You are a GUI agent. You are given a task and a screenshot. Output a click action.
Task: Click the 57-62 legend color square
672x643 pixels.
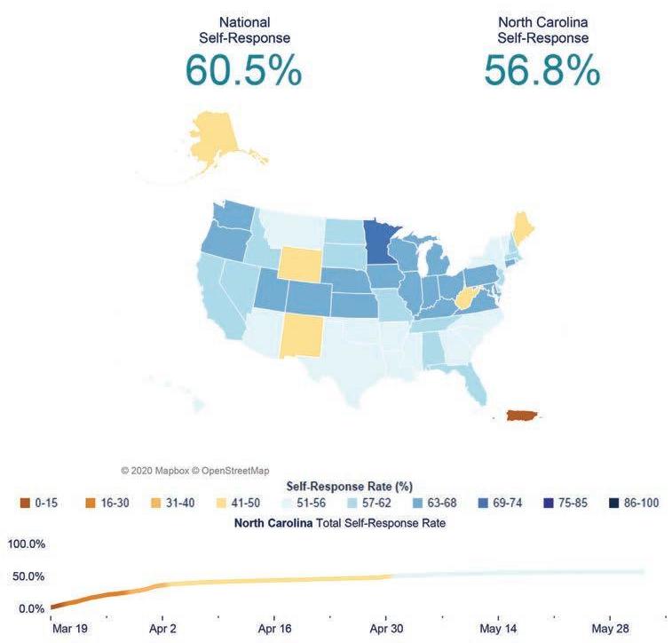coord(352,503)
